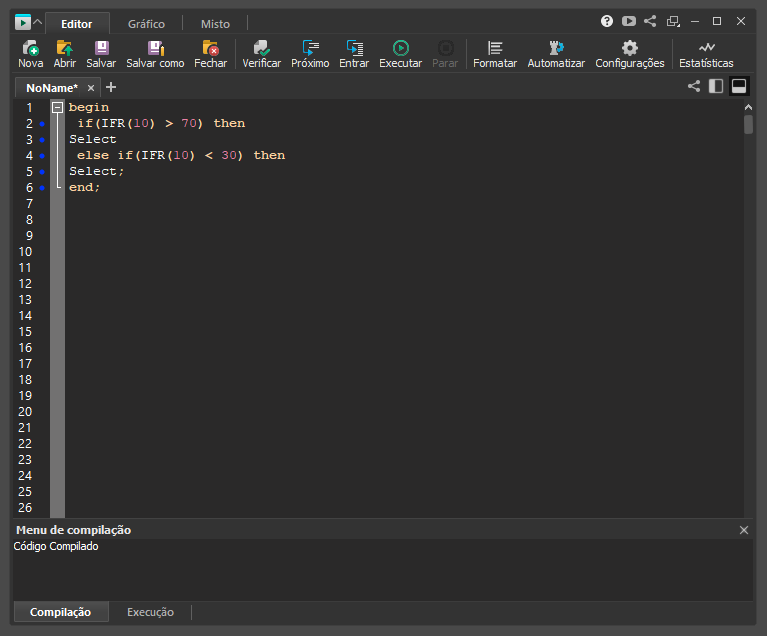This screenshot has height=636, width=767.
Task: Click 'if(IFR(10) > 70) then' code line
Action: pos(161,123)
